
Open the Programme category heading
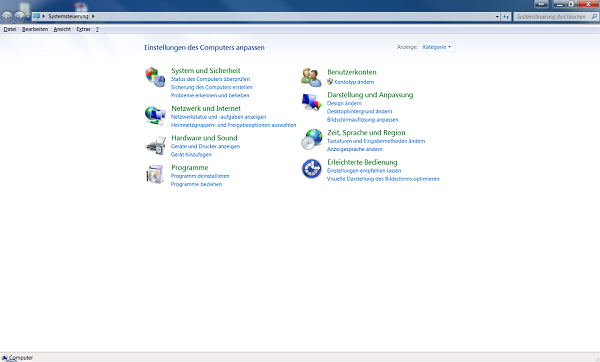(189, 168)
